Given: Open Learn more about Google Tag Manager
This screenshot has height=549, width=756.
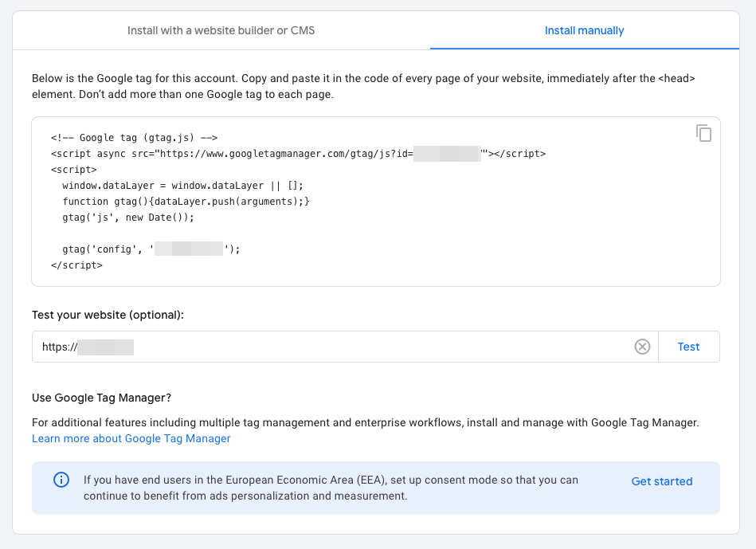Looking at the screenshot, I should [131, 438].
